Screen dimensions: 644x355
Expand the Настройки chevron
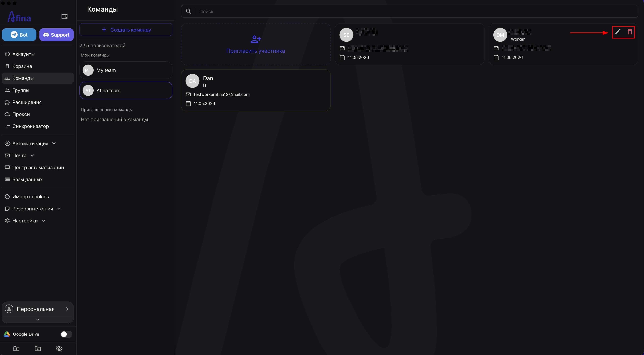[x=43, y=220]
